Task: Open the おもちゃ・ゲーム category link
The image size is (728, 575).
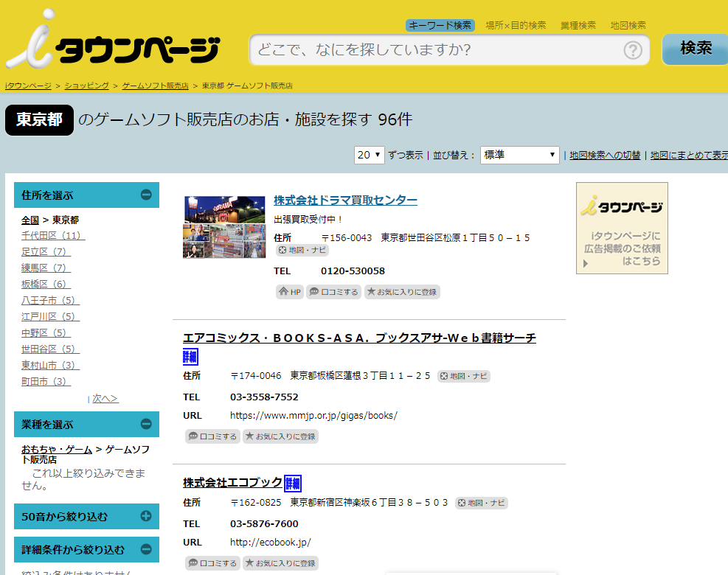Action: pos(57,449)
